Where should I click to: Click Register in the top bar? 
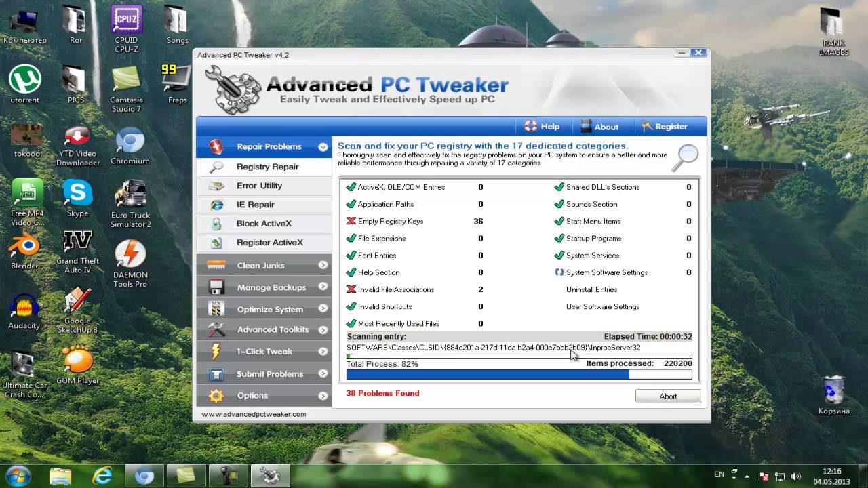664,127
